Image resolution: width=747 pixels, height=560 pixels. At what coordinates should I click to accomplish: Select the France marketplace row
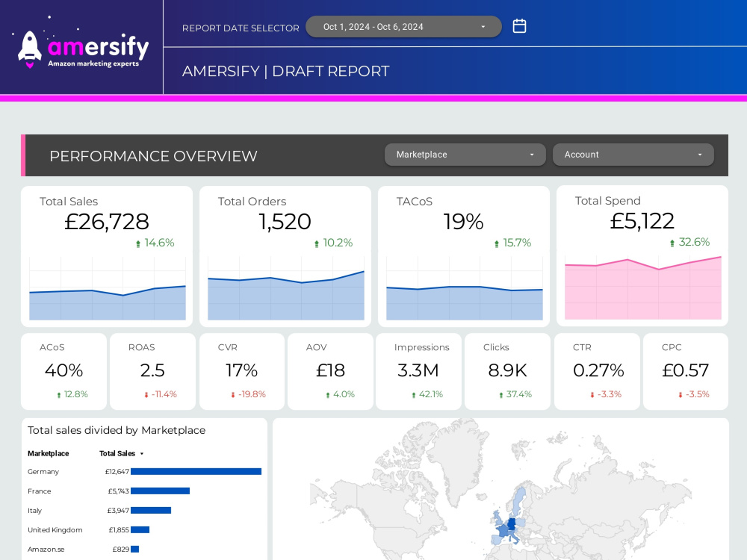click(144, 491)
